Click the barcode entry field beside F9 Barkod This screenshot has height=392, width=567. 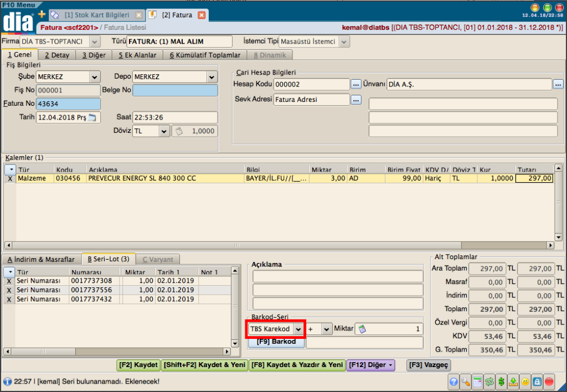(364, 343)
